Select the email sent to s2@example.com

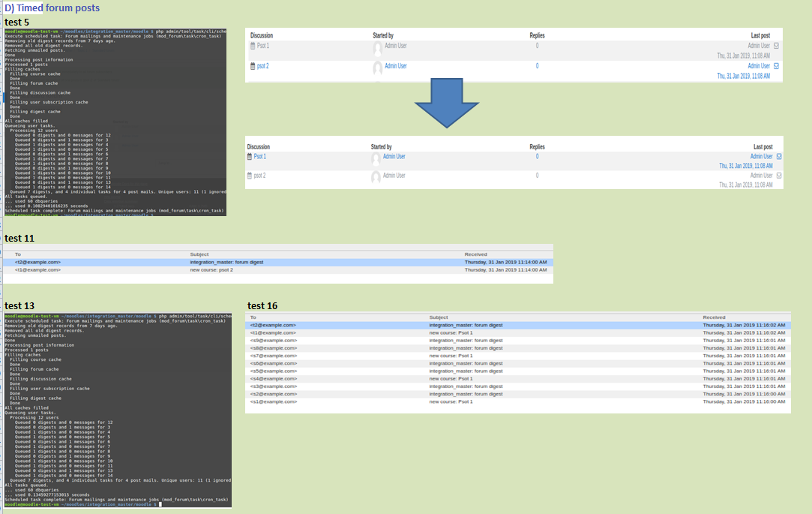coord(518,394)
